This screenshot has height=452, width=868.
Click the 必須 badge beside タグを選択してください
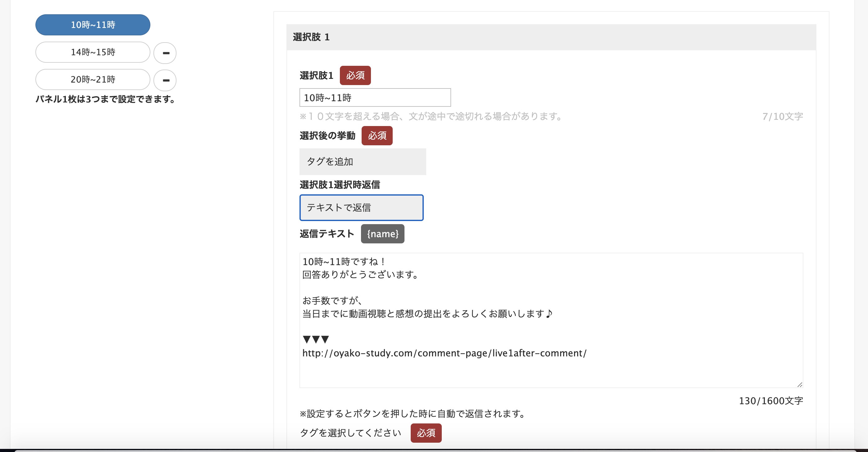[x=426, y=433]
